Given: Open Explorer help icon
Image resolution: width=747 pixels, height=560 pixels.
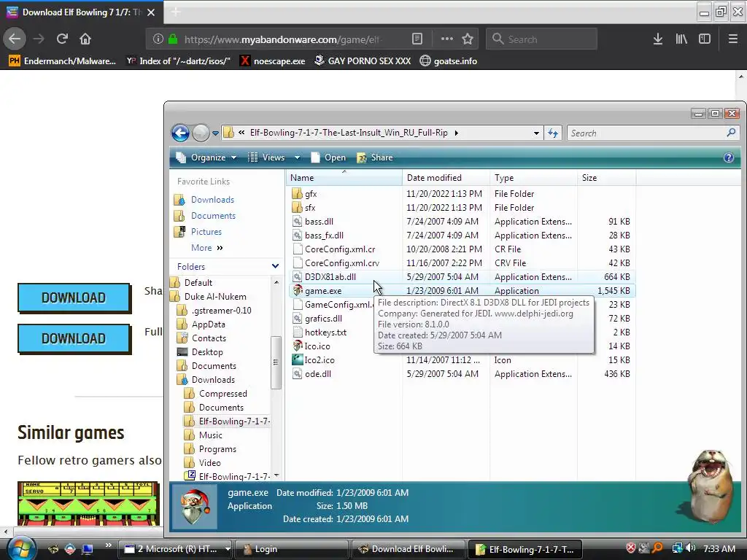Looking at the screenshot, I should pyautogui.click(x=729, y=157).
